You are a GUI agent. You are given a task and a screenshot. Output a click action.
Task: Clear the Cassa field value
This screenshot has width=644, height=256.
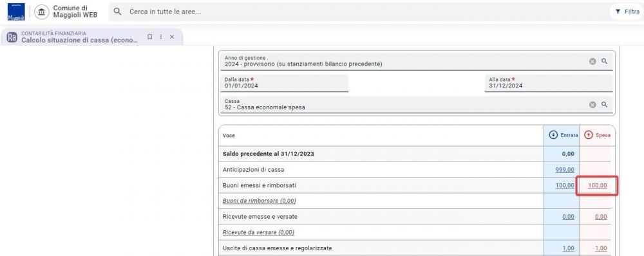592,105
